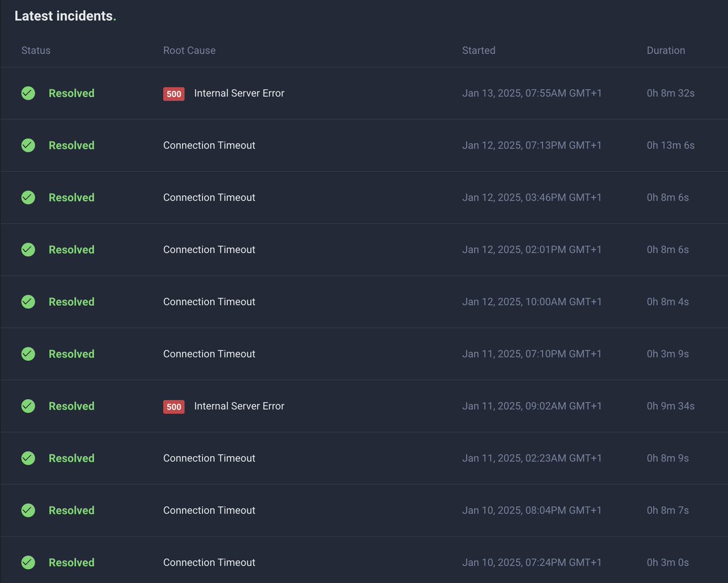Click the green check icon for Jan 12 07:13PM incident
Viewport: 728px width, 583px height.
click(28, 145)
